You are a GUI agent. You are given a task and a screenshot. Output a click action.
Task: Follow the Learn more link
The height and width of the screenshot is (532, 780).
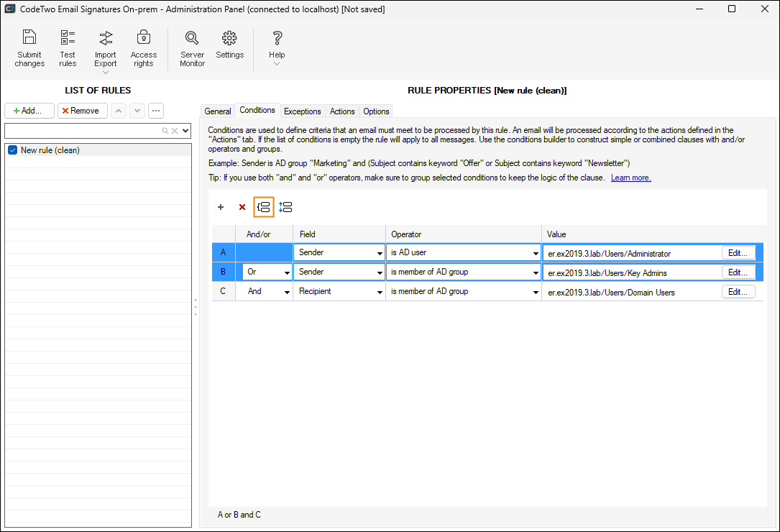point(630,178)
